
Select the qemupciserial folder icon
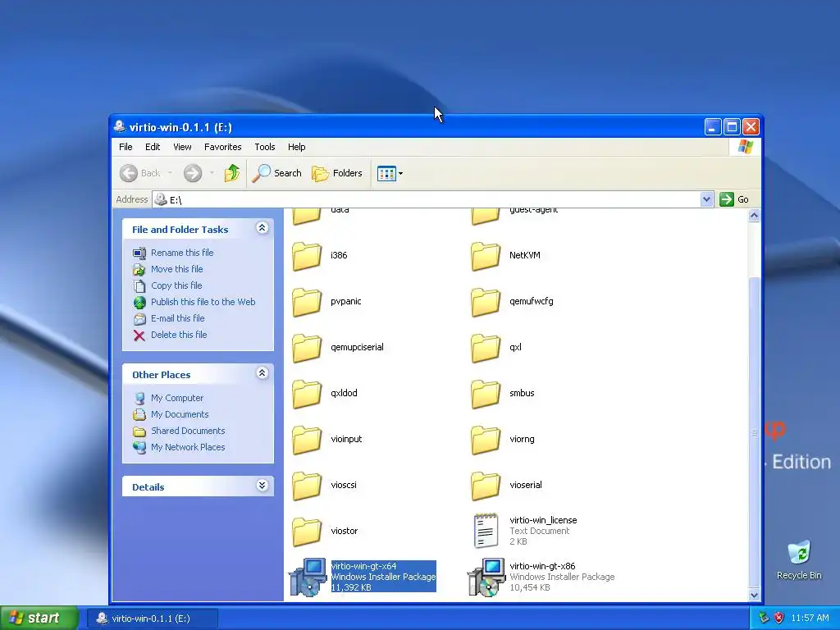(307, 348)
